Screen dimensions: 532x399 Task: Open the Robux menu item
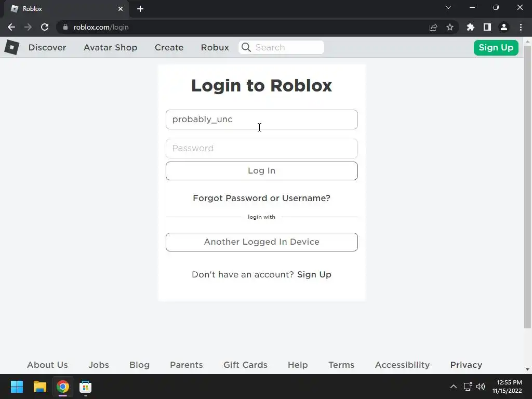[215, 47]
